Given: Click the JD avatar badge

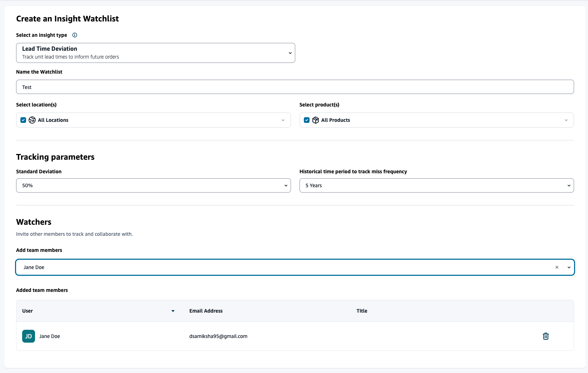Looking at the screenshot, I should (29, 336).
